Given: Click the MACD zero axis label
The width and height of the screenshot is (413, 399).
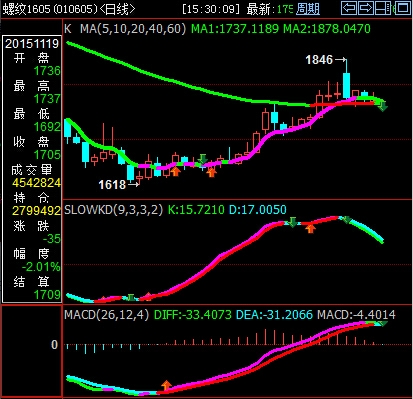Looking at the screenshot, I should [54, 345].
